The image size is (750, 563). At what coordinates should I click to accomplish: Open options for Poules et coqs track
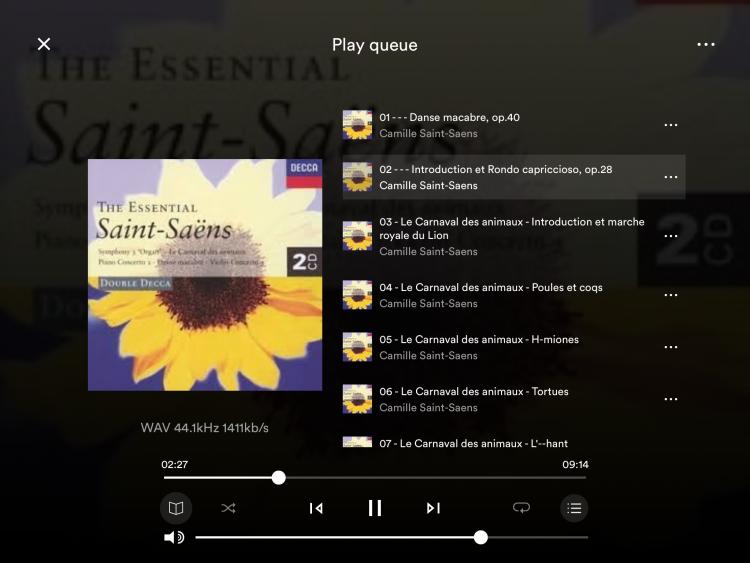[671, 295]
